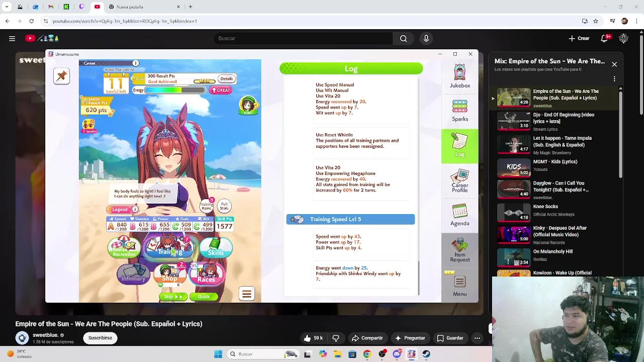Click the Preguntar button
644x362 pixels.
[410, 338]
